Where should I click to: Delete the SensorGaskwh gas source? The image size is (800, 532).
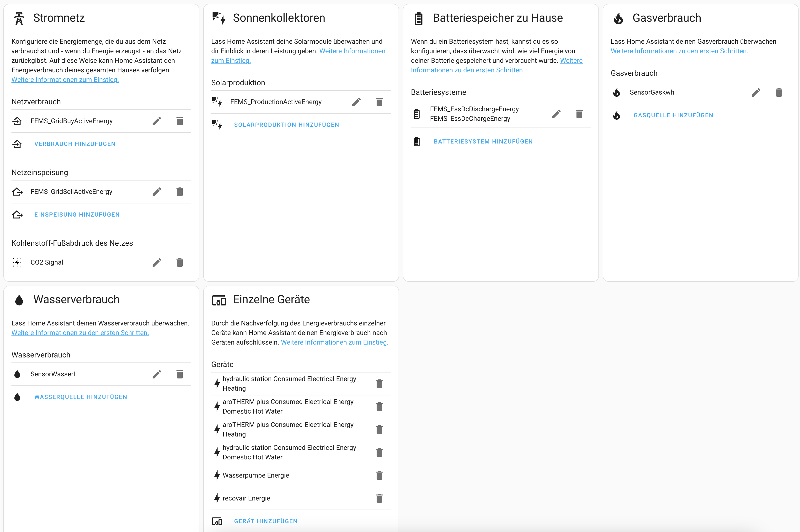[x=779, y=92]
